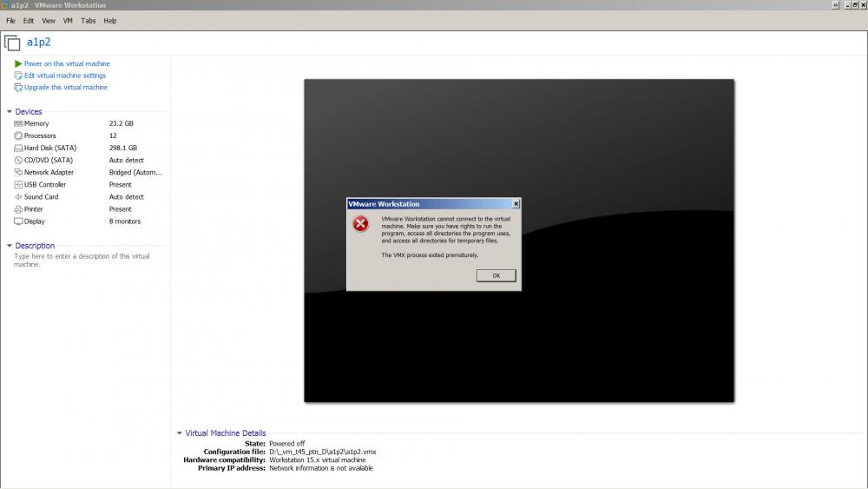Click the Hard Disk value 298.1 GB

[x=123, y=148]
